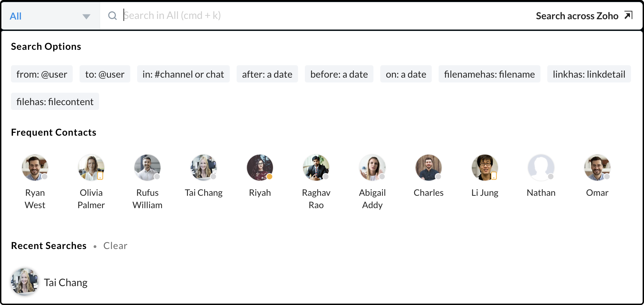
Task: Click the search input field
Action: coord(309,15)
